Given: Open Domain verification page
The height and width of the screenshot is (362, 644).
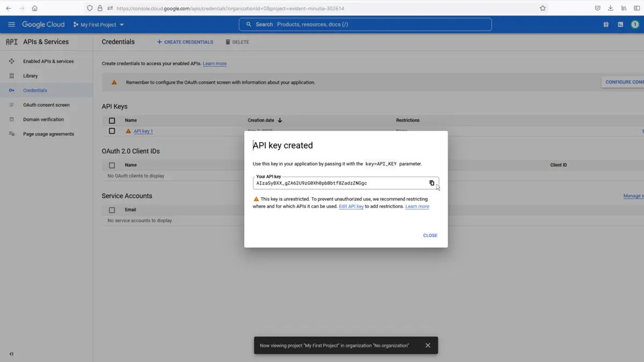Looking at the screenshot, I should pos(43,120).
